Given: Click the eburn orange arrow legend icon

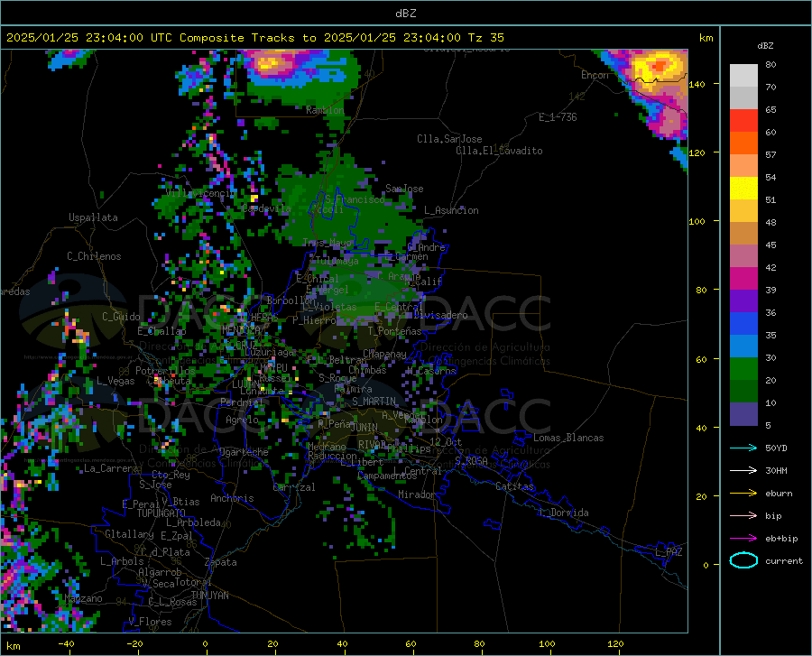Looking at the screenshot, I should (x=743, y=493).
